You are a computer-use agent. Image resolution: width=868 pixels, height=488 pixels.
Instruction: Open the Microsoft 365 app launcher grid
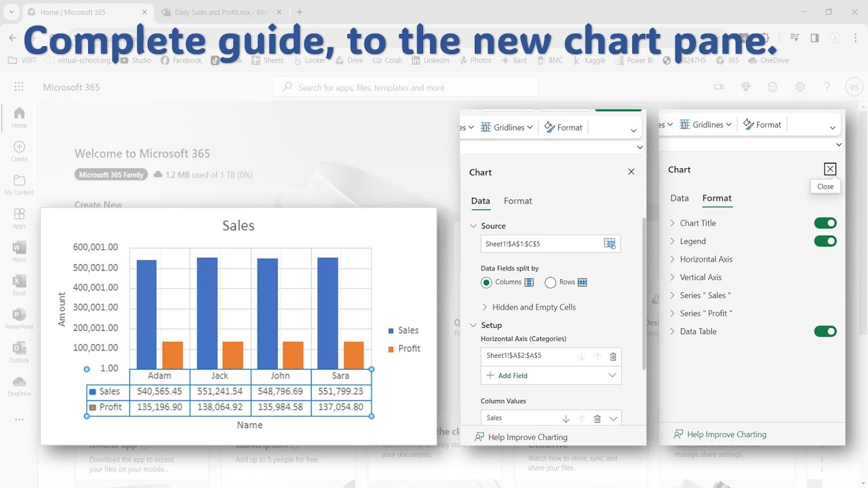19,87
